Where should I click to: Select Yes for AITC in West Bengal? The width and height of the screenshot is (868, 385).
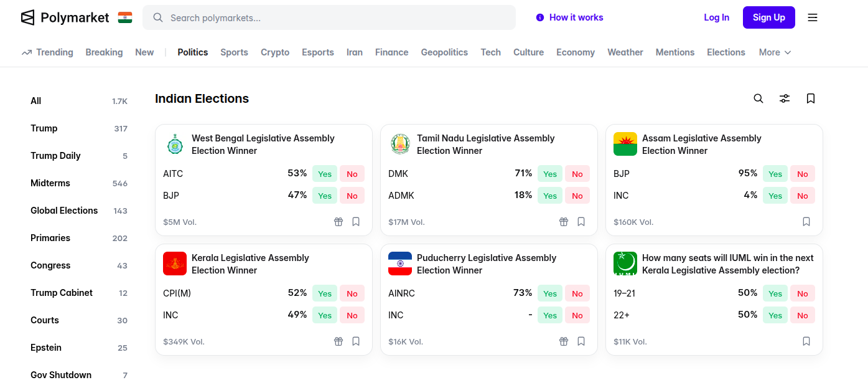pos(325,174)
